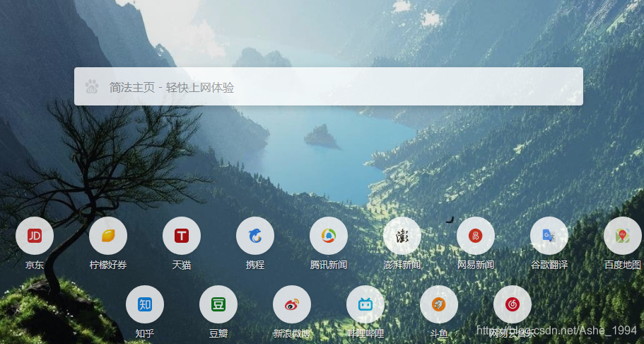
Task: Launch the 哔哩哔哩 bilibili icon
Action: pyautogui.click(x=365, y=304)
